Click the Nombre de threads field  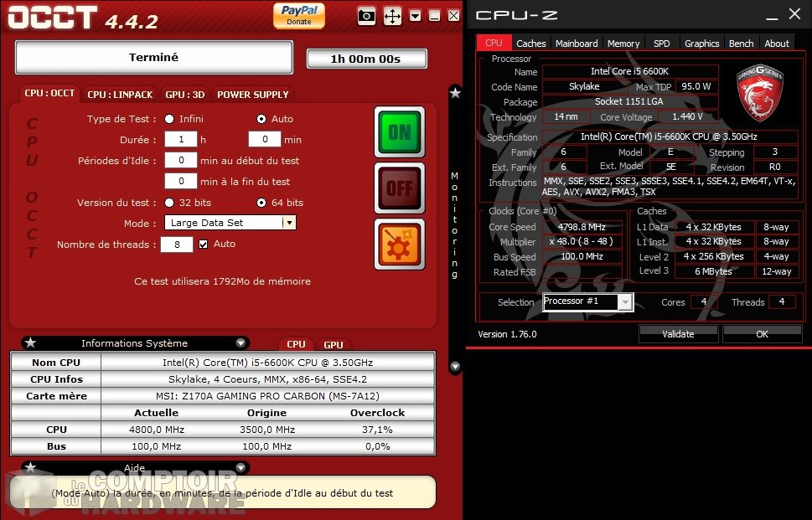177,245
